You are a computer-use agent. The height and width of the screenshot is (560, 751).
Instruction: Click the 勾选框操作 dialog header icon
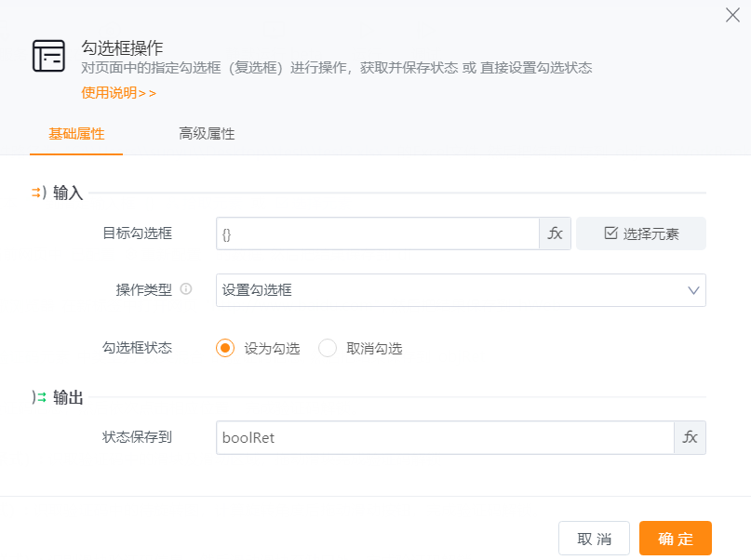coord(48,57)
